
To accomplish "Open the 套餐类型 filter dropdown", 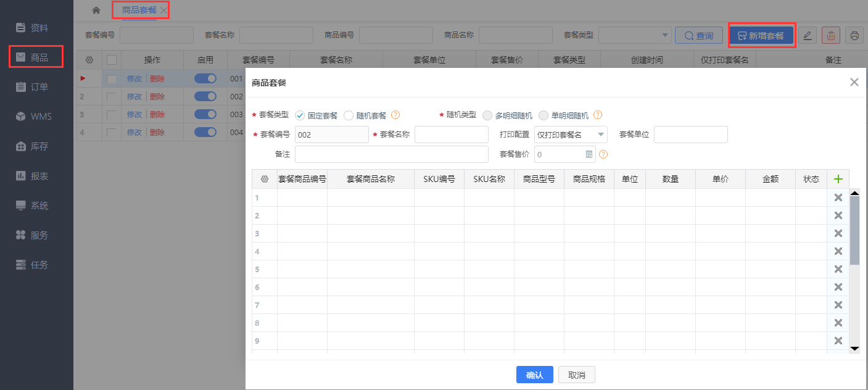I will (635, 36).
